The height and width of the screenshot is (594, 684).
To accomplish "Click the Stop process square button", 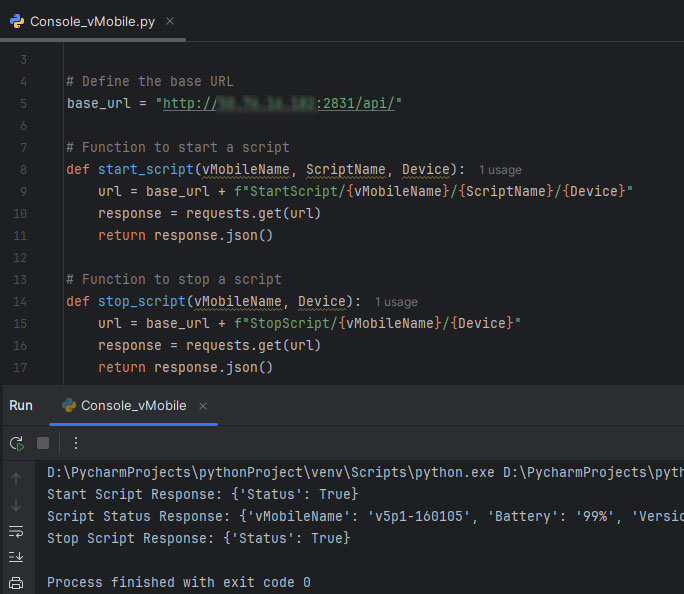I will tap(43, 443).
